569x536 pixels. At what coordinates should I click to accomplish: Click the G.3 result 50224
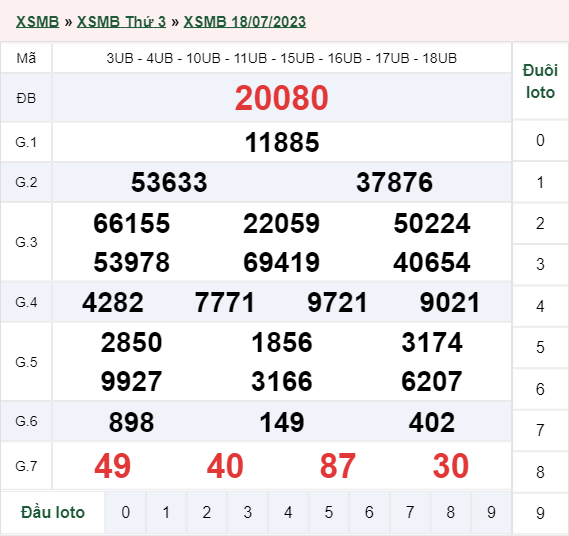(x=432, y=223)
